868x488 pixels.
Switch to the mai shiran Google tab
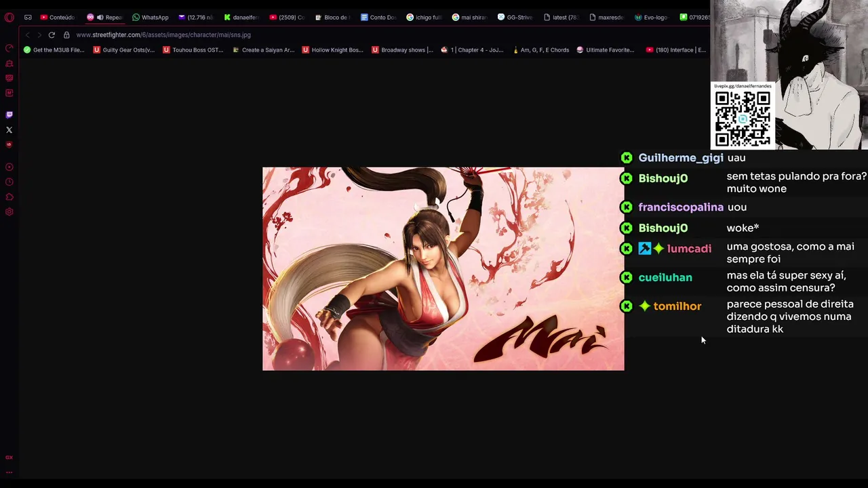(x=470, y=18)
